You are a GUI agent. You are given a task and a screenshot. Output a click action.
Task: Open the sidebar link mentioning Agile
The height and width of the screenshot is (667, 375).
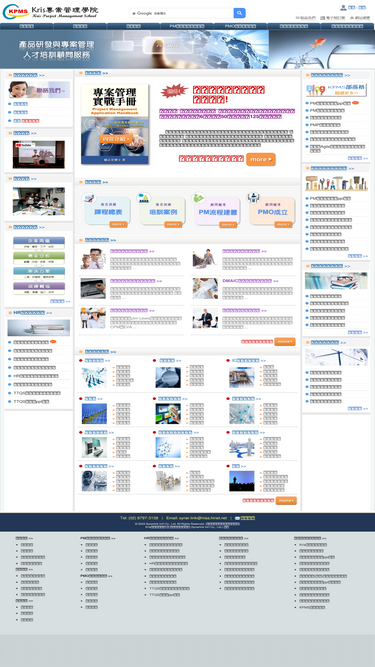(x=337, y=148)
